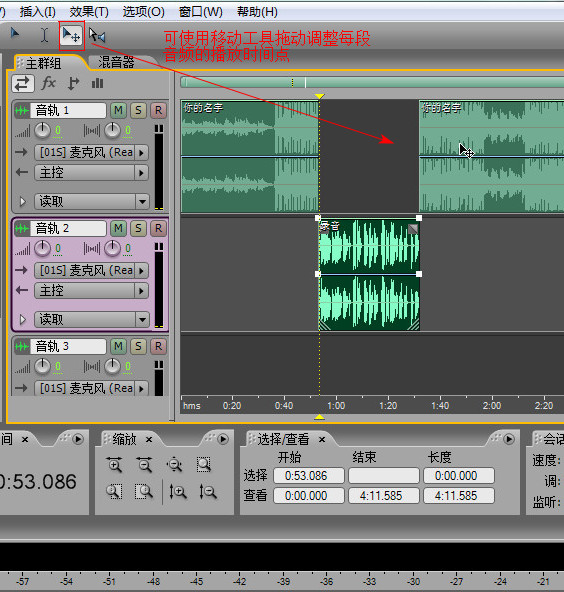The width and height of the screenshot is (564, 592).
Task: Open 音轨 1 output 主控 dropdown arrow
Action: 142,173
